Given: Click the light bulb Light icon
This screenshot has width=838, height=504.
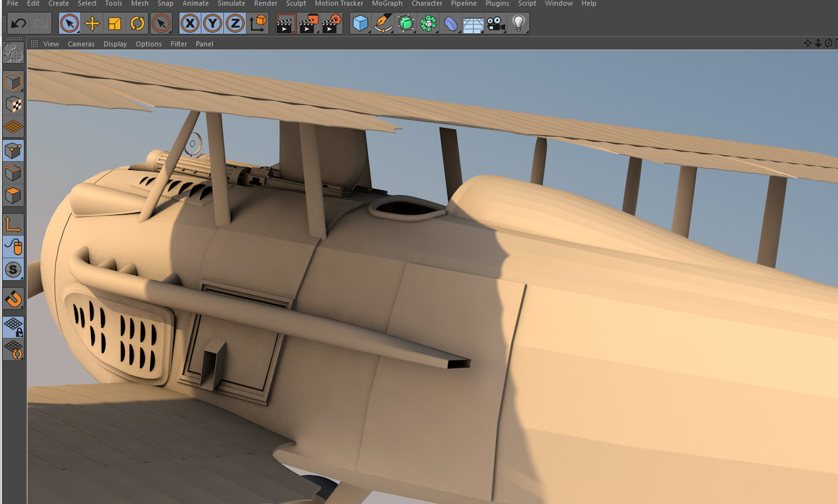Looking at the screenshot, I should click(518, 24).
